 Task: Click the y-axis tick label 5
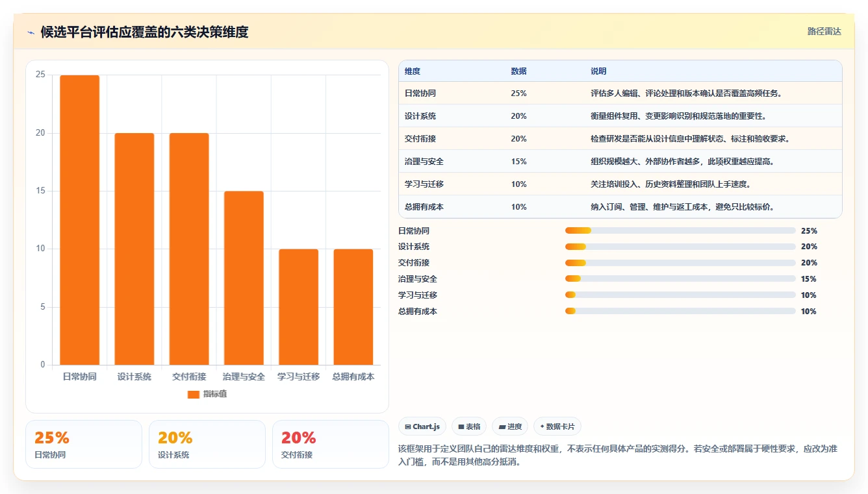click(x=43, y=307)
